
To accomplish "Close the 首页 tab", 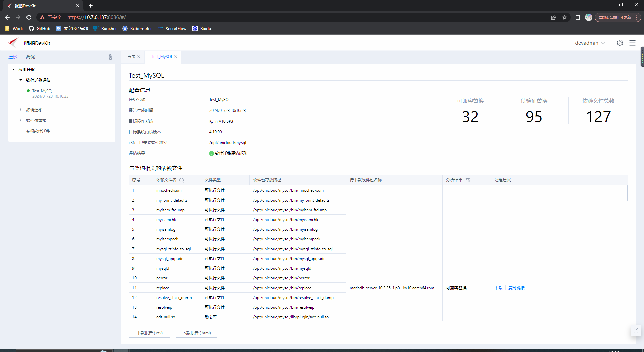I will coord(139,57).
